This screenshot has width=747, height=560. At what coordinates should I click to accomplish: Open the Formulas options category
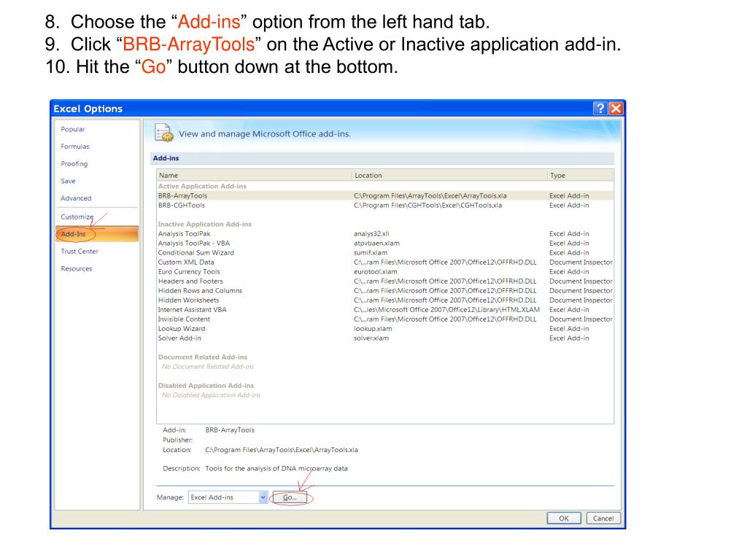coord(75,146)
